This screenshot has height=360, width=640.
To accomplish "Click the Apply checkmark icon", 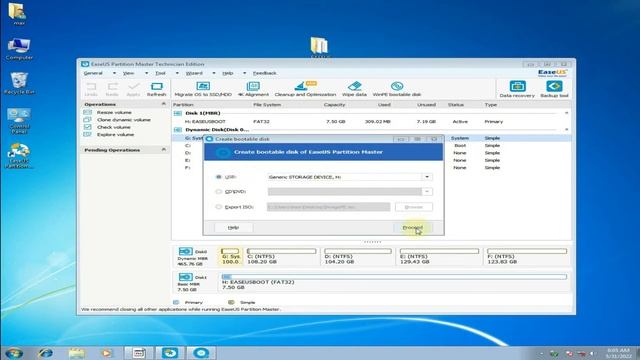I will (x=133, y=89).
